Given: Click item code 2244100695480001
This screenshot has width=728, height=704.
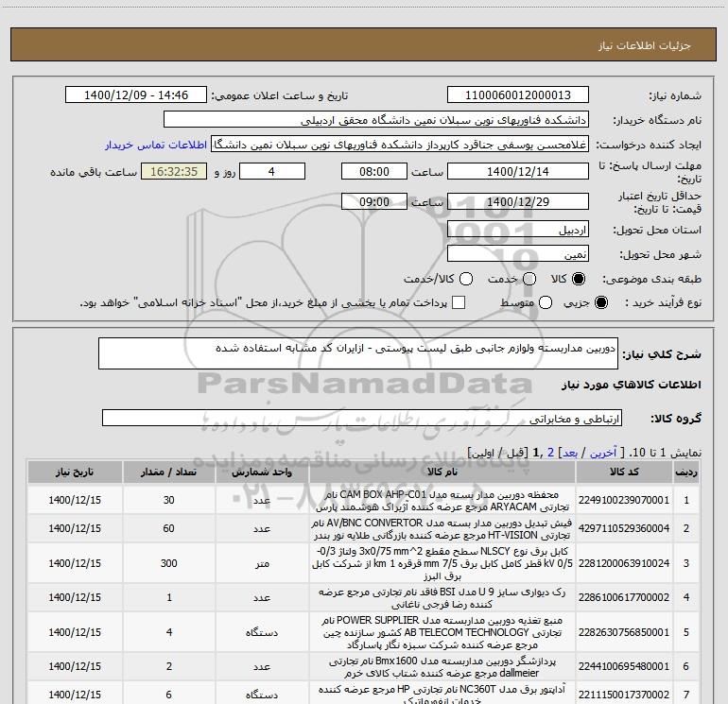Looking at the screenshot, I should pos(624,666).
